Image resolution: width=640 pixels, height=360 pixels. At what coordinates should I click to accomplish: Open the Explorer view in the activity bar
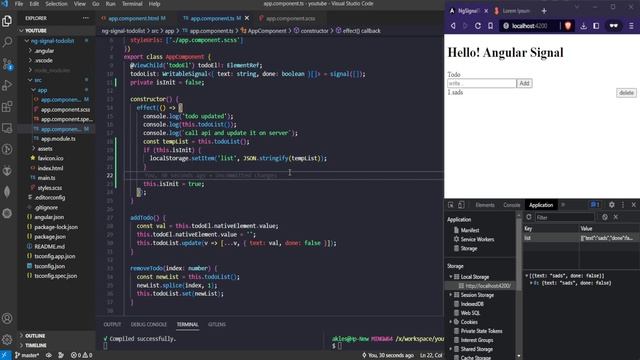click(x=7, y=20)
